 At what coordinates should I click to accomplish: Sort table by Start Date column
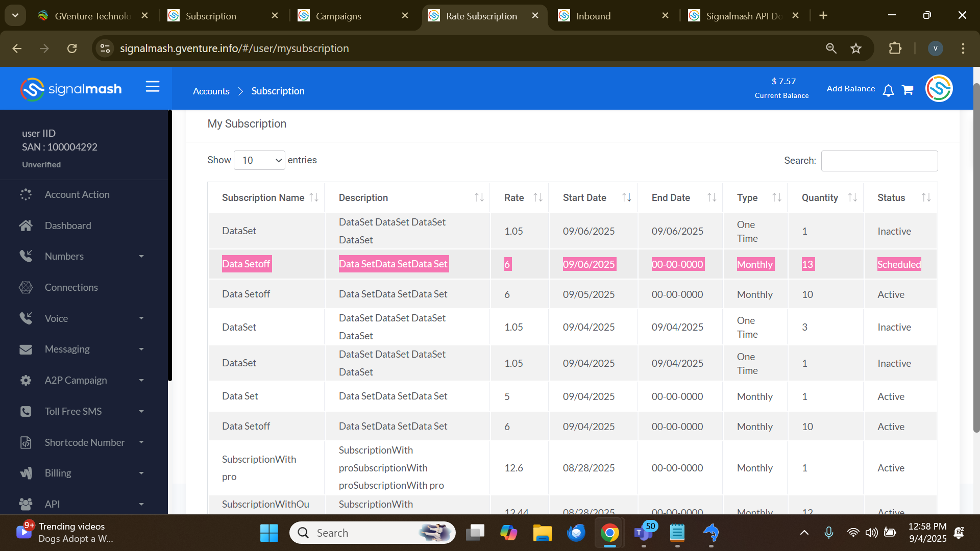click(x=626, y=197)
